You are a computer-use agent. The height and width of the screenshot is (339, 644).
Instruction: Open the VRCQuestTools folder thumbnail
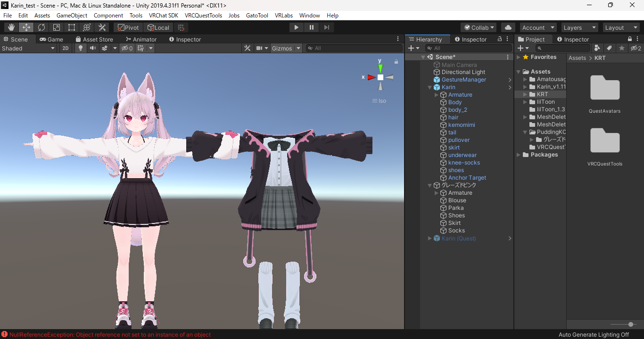(x=604, y=141)
